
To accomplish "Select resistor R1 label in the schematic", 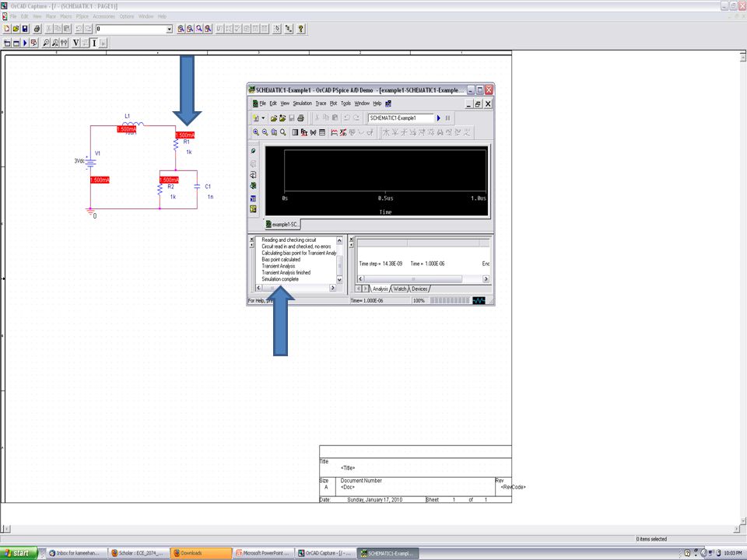I will tap(186, 142).
